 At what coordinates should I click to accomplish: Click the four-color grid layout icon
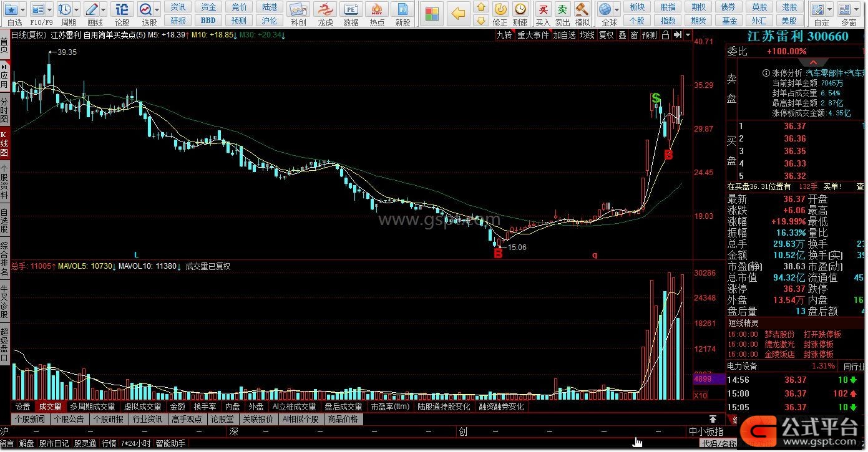click(432, 14)
